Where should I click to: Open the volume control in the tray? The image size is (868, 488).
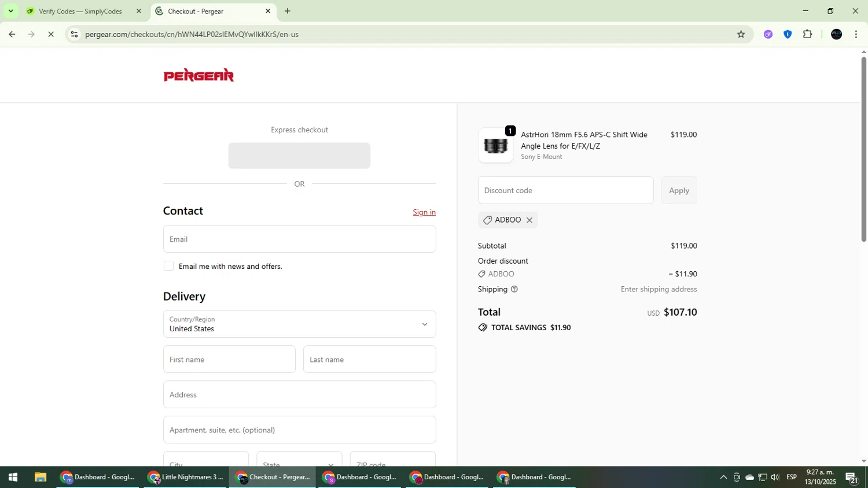775,477
